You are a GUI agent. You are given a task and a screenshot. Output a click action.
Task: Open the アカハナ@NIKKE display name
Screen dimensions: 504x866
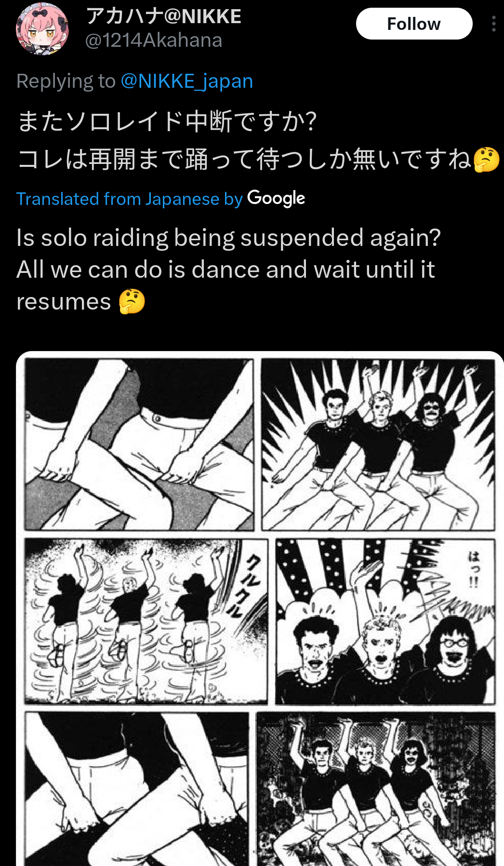tap(164, 16)
